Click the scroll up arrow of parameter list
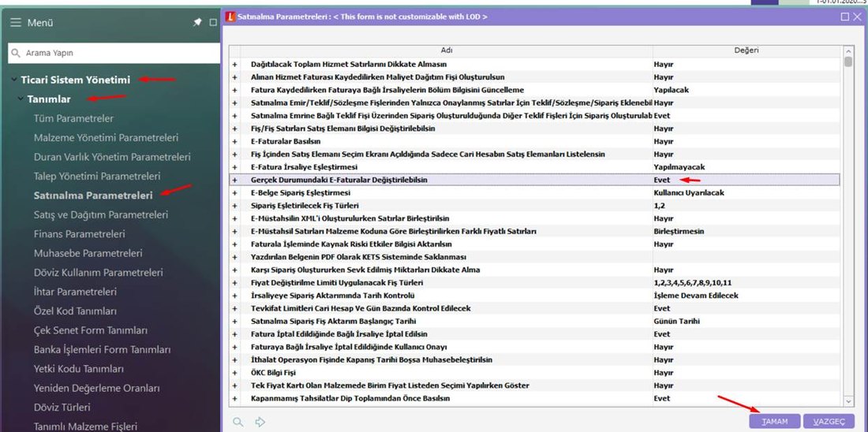Image resolution: width=868 pixels, height=432 pixels. 848,50
